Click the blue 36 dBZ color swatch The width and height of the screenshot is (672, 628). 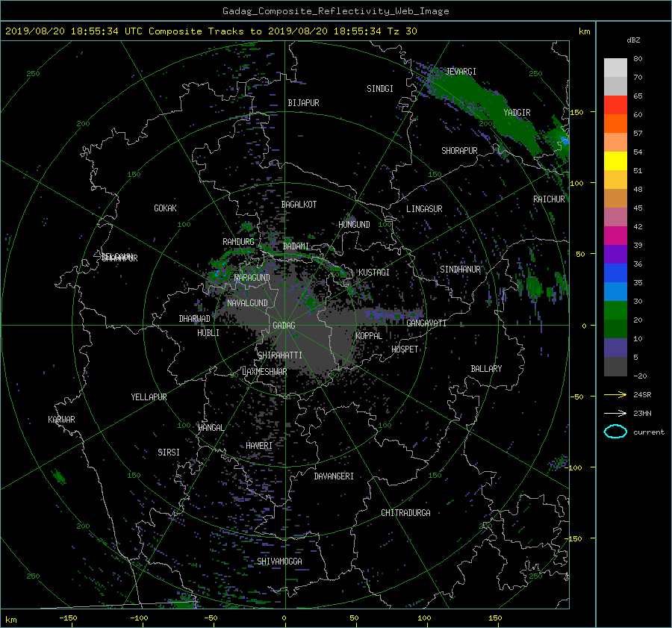615,273
